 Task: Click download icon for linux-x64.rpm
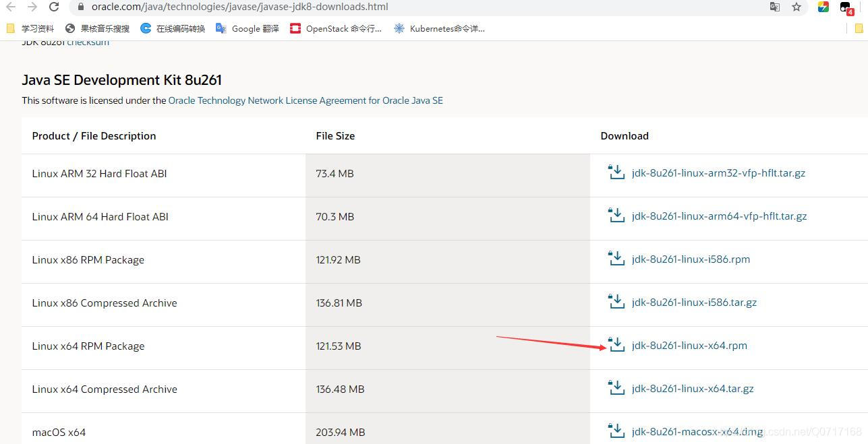coord(616,345)
